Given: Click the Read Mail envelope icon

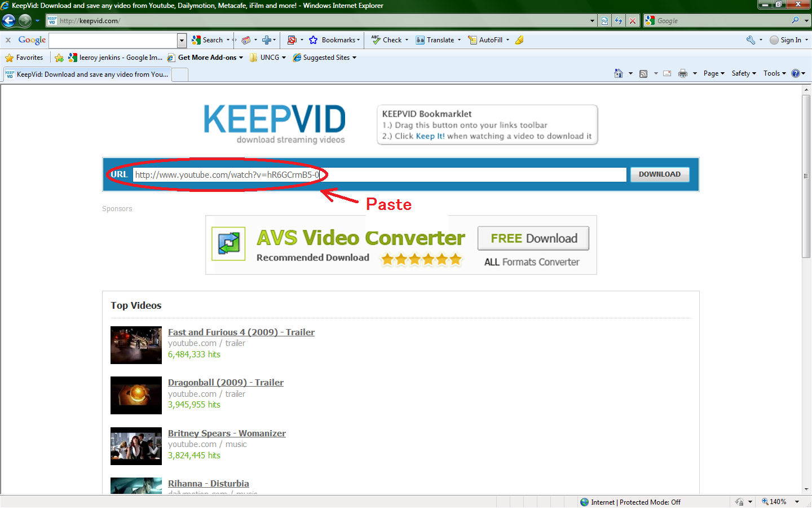Looking at the screenshot, I should [667, 73].
